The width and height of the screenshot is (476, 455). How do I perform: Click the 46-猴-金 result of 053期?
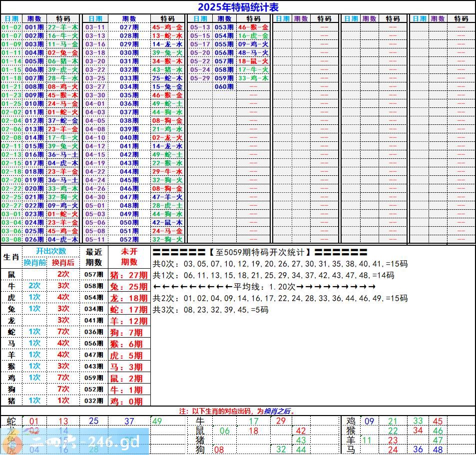point(253,27)
